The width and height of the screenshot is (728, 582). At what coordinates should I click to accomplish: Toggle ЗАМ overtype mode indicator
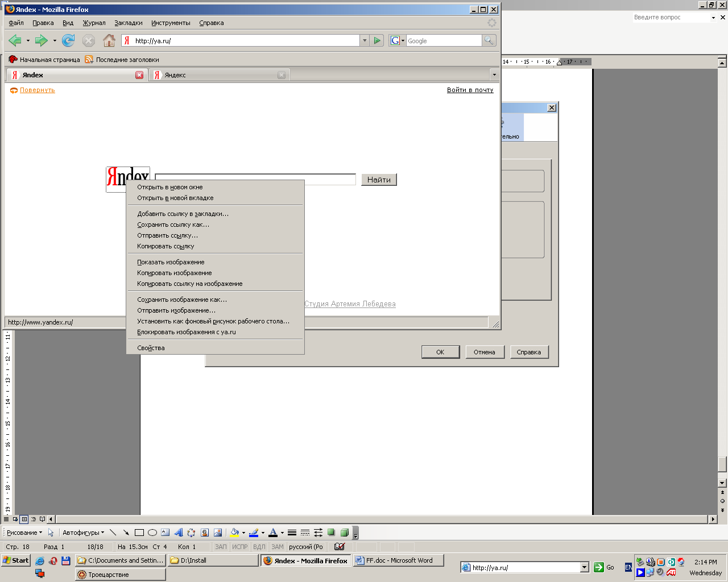(278, 547)
